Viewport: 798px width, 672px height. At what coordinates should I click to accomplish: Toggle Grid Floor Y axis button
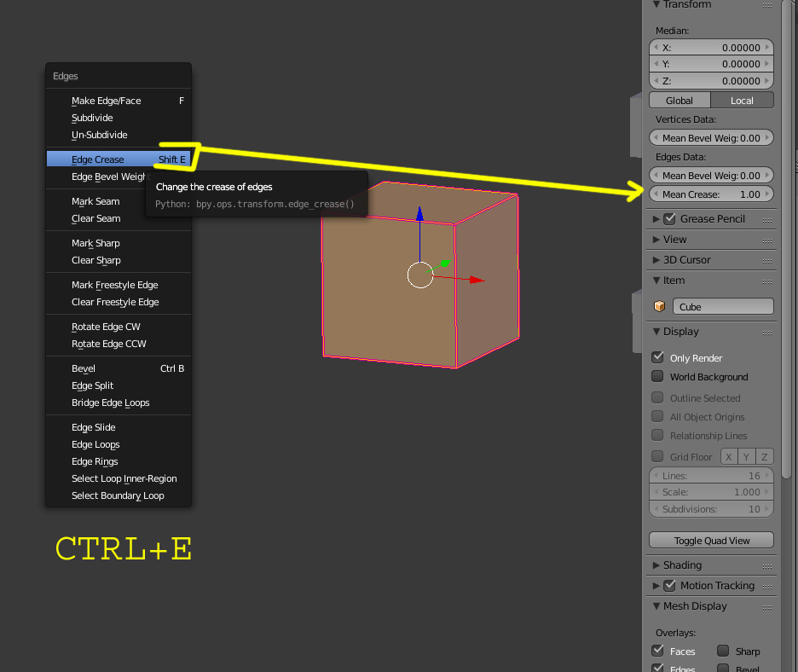tap(747, 456)
